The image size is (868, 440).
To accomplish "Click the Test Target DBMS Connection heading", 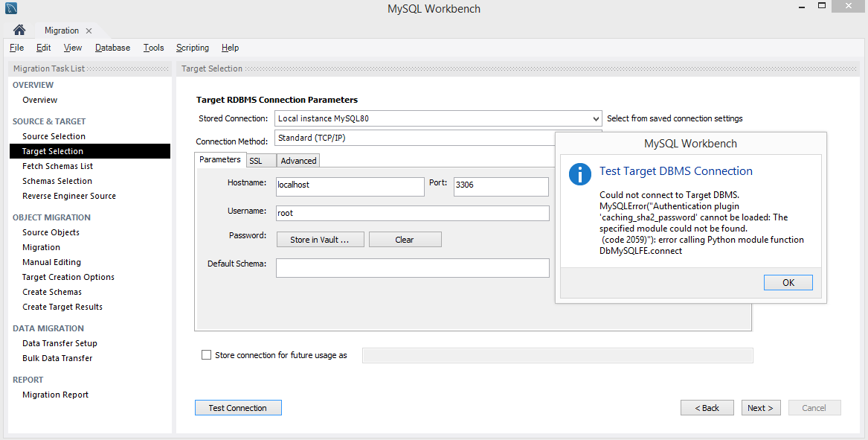I will tap(676, 171).
